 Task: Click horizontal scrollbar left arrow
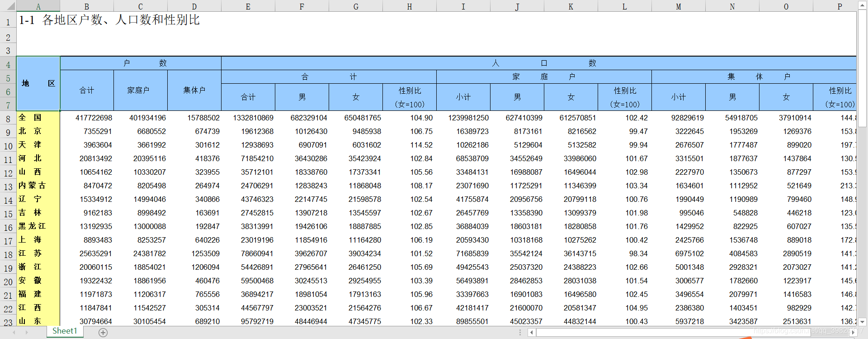[x=532, y=333]
